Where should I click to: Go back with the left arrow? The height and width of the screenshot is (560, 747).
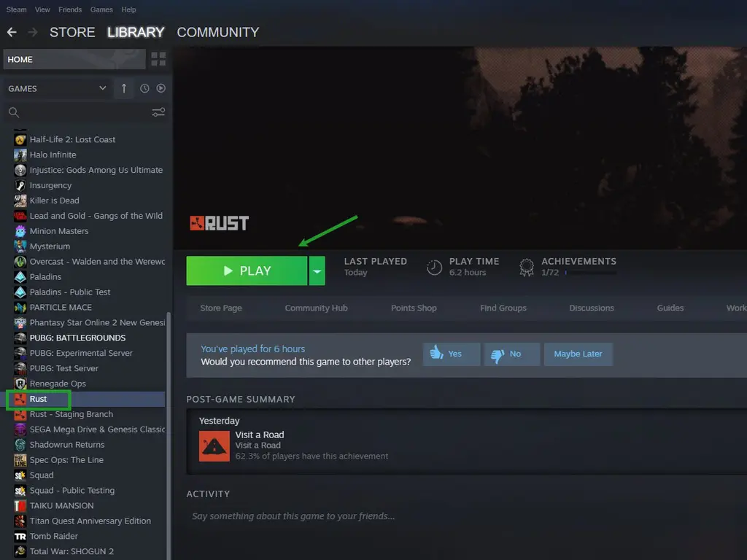(12, 32)
